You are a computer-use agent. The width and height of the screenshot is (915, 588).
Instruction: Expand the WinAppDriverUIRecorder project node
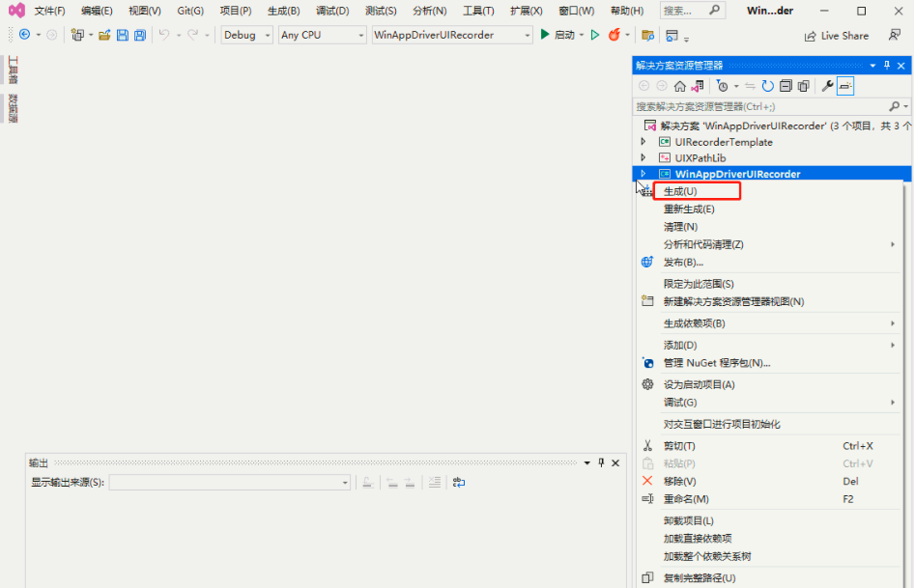643,173
